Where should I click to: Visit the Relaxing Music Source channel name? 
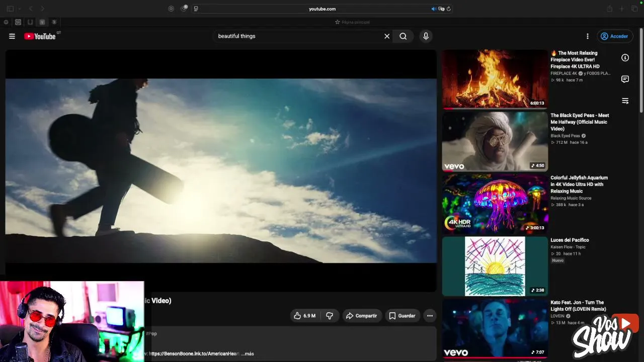point(571,198)
